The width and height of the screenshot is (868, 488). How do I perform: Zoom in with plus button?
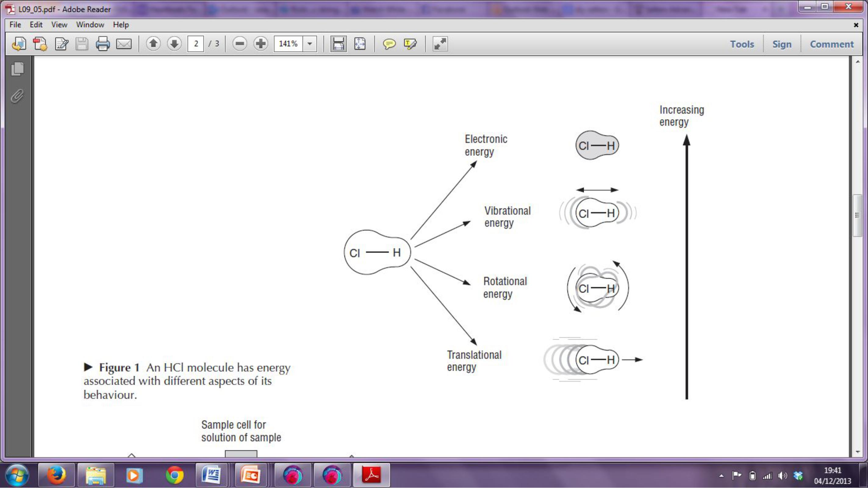point(260,44)
